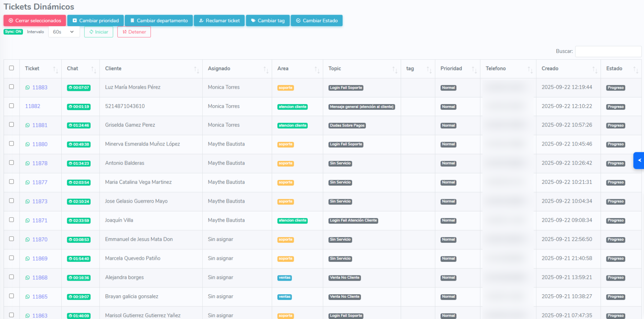Screen dimensions: 644x319
Task: Open Cambiar prioridad options
Action: pyautogui.click(x=95, y=21)
